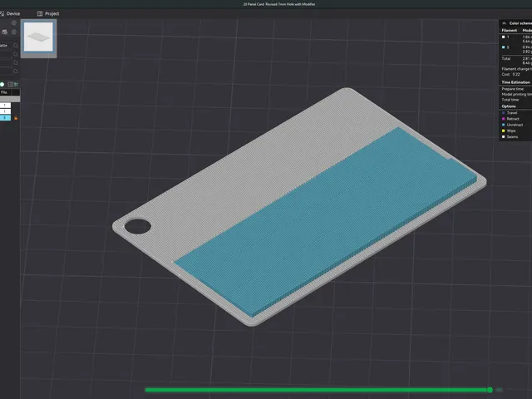Click the Time Estimation heading
Screen dimensions: 532x399
[x=515, y=82]
